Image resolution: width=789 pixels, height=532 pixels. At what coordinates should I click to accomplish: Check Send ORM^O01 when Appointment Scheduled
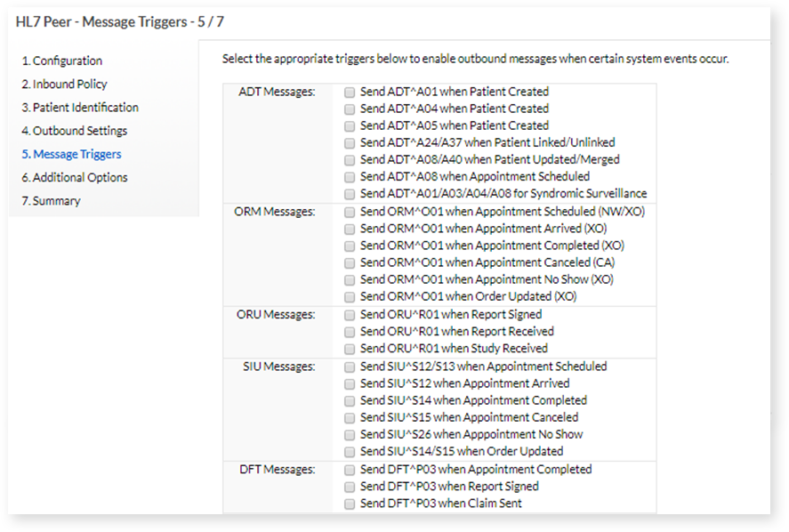pyautogui.click(x=350, y=211)
